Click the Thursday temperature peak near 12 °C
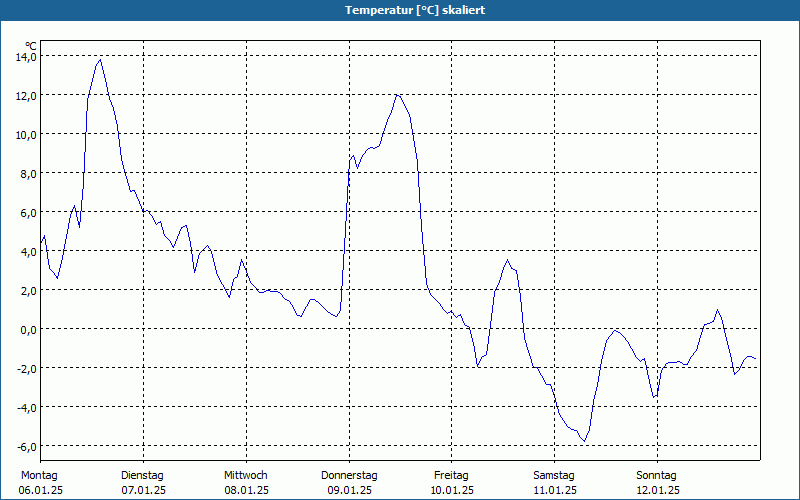The image size is (800, 500). point(397,95)
